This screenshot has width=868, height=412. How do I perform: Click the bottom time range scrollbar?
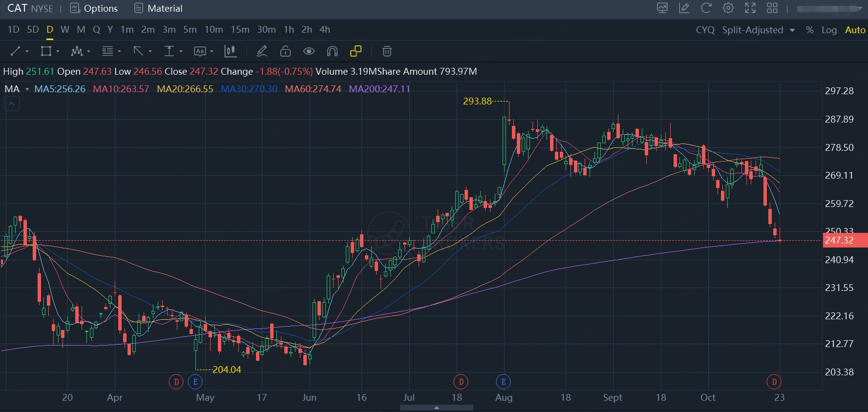[x=436, y=408]
